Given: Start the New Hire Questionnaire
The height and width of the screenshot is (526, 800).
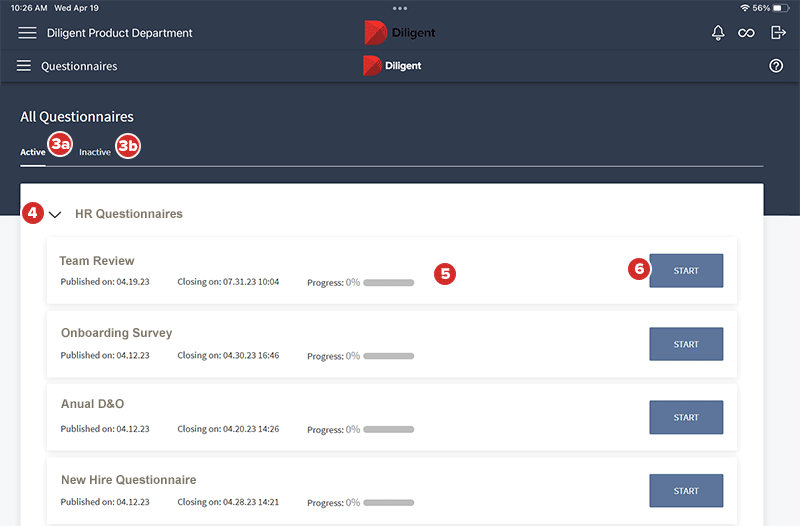Looking at the screenshot, I should 686,490.
